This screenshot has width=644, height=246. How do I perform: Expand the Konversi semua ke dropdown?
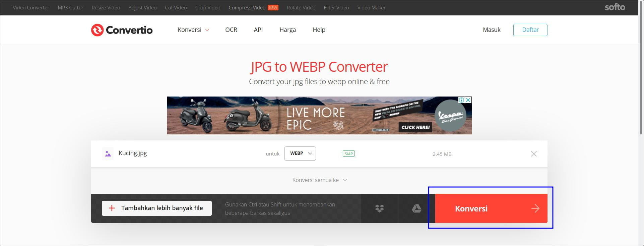[319, 180]
